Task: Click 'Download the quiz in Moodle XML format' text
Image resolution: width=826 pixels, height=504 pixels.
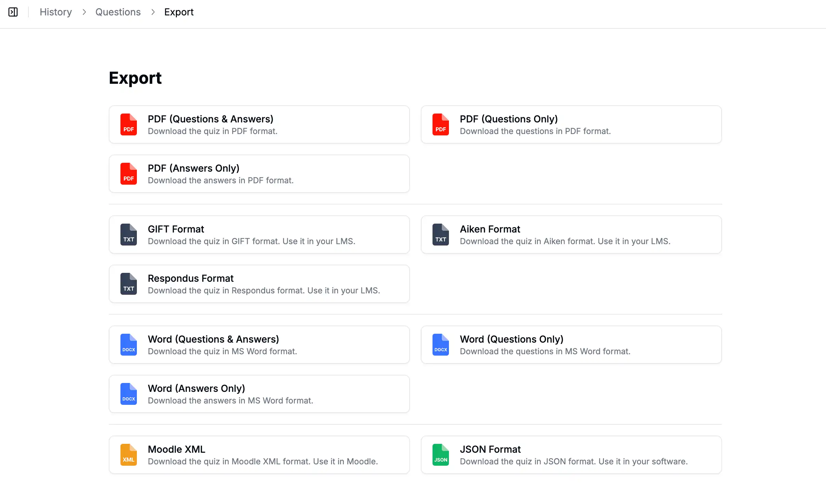Action: tap(263, 462)
